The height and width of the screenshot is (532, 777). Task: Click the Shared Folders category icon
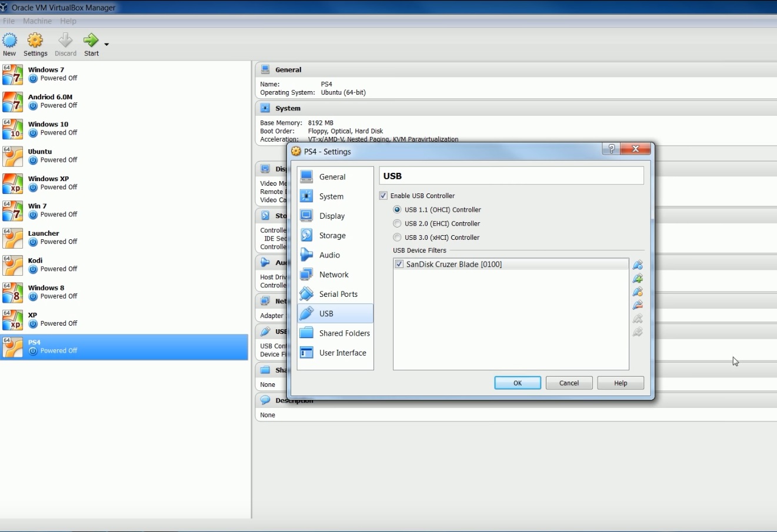306,333
